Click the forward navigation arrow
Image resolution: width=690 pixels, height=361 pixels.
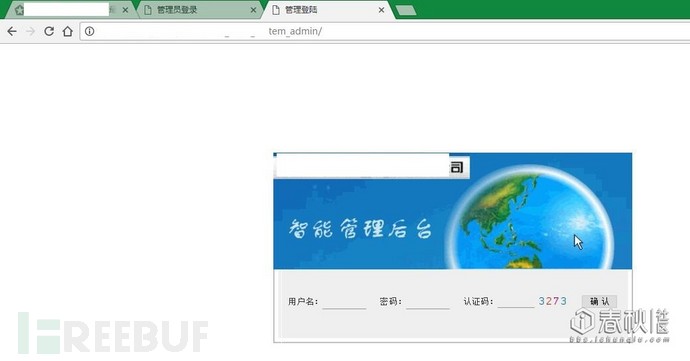(30, 31)
